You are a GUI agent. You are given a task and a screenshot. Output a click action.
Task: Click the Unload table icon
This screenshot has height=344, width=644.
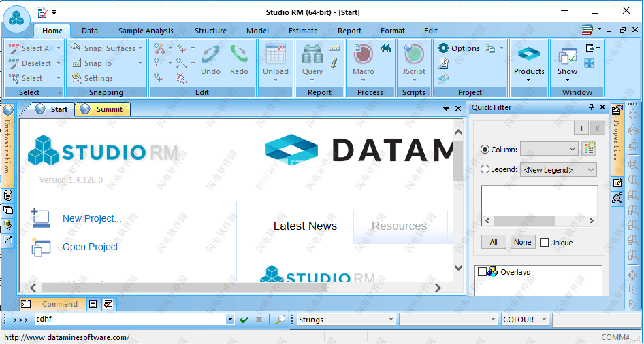[x=276, y=54]
